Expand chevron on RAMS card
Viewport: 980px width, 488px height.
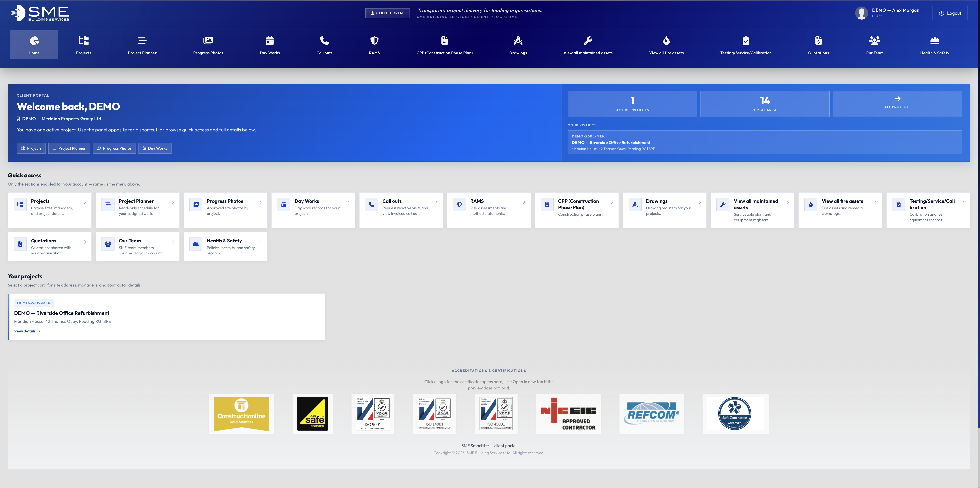[524, 202]
